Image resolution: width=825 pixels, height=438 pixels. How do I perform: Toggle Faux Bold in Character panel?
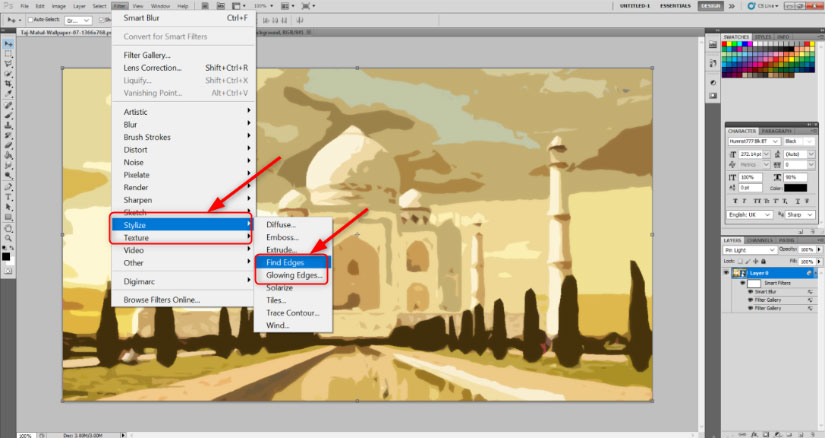(x=735, y=201)
